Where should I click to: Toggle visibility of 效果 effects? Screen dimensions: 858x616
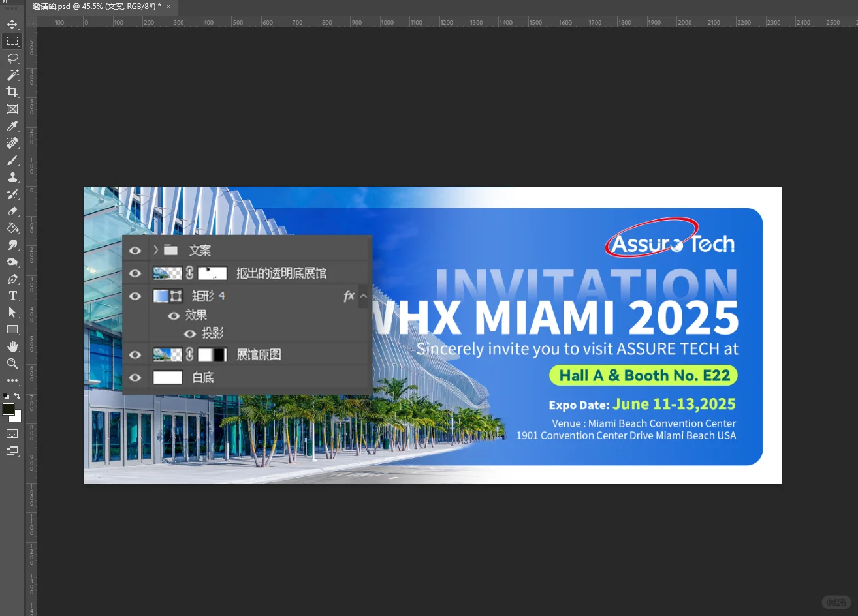point(174,316)
